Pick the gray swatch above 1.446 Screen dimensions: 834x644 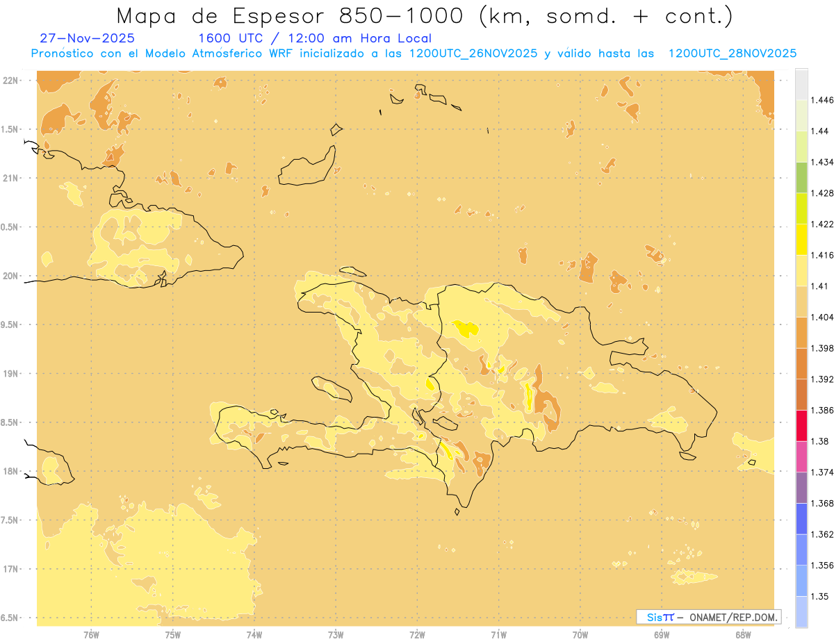pos(801,84)
